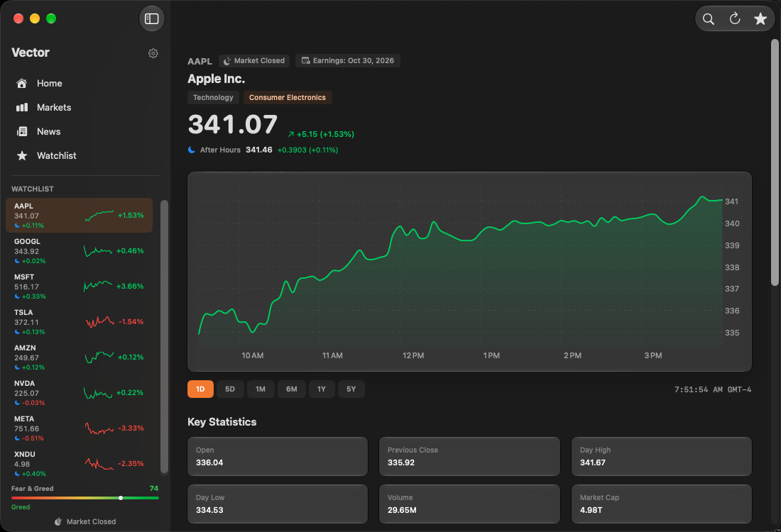Click the 7:51:54 AM GMT-4 timestamp
The image size is (781, 532).
(713, 389)
